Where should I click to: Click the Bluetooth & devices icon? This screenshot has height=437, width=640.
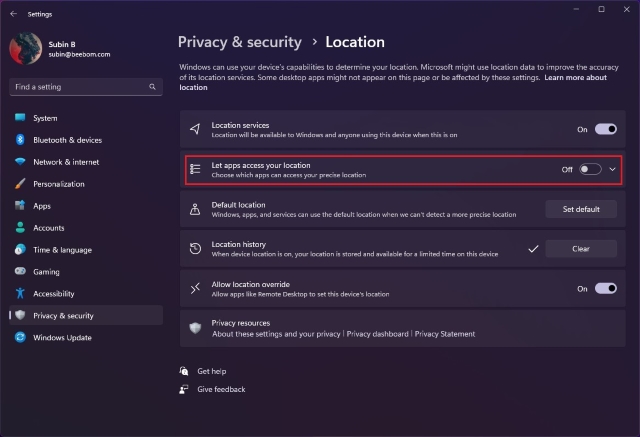point(21,140)
